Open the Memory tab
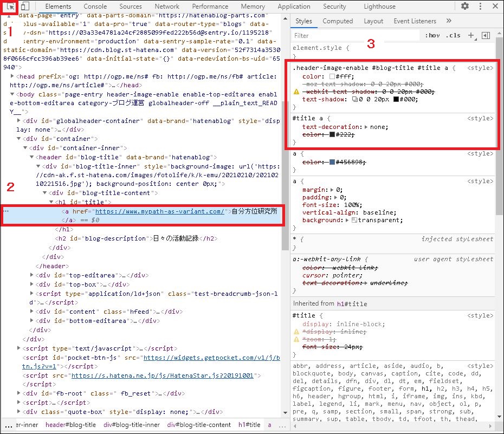 (253, 7)
